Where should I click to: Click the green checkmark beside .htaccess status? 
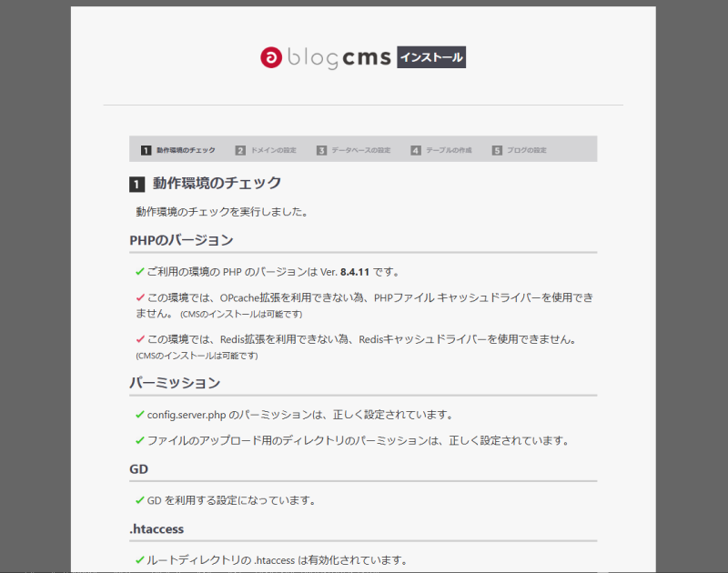pos(140,559)
